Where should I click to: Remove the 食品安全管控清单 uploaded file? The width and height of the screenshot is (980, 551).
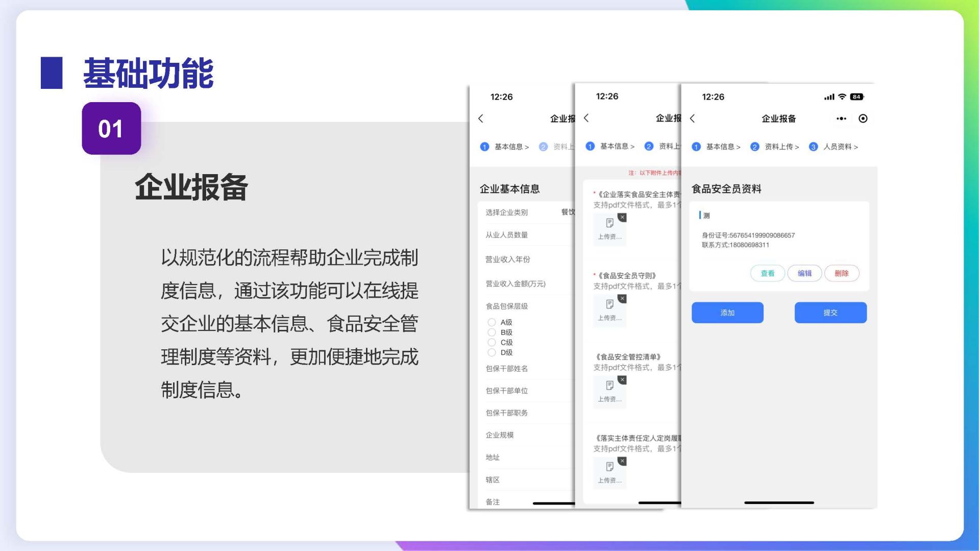tap(622, 380)
